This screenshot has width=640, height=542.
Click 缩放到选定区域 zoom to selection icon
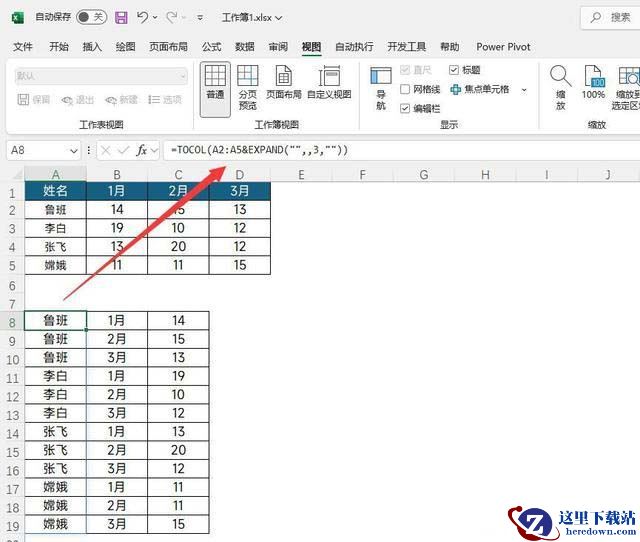pos(626,87)
